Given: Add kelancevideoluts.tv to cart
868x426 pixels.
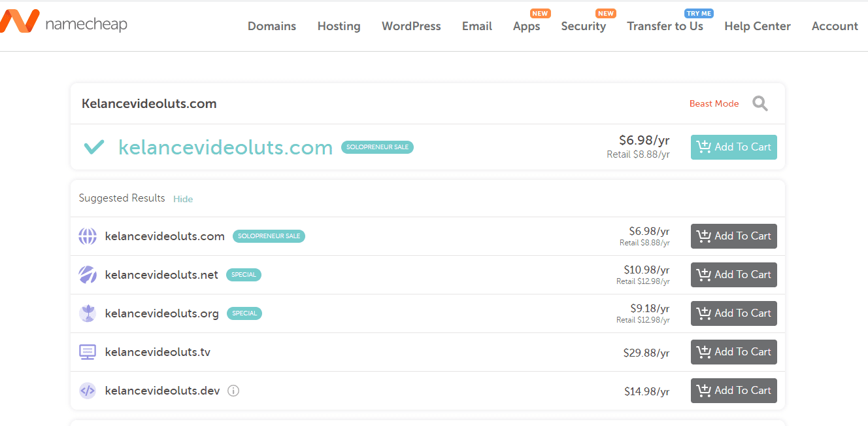Looking at the screenshot, I should click(734, 352).
